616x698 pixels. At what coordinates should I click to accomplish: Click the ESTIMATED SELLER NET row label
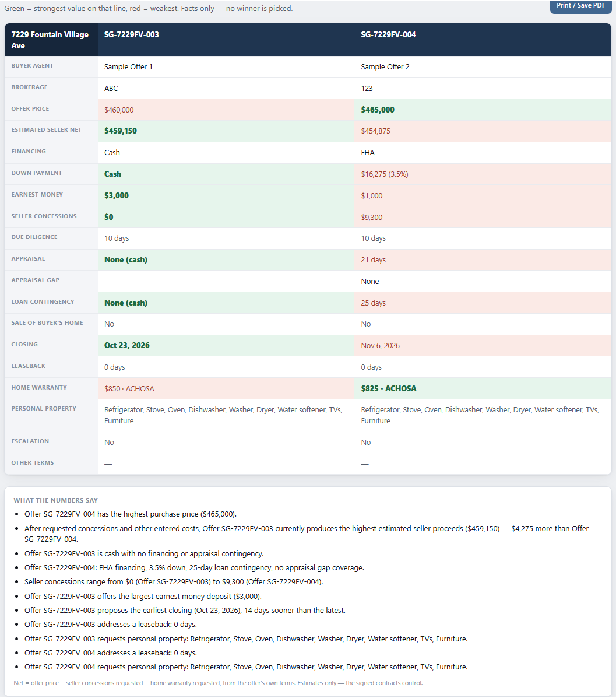pyautogui.click(x=46, y=129)
